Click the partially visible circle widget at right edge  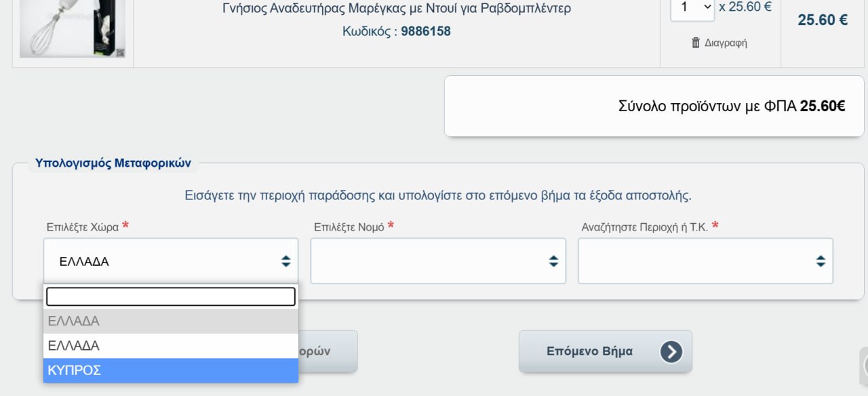[x=864, y=366]
